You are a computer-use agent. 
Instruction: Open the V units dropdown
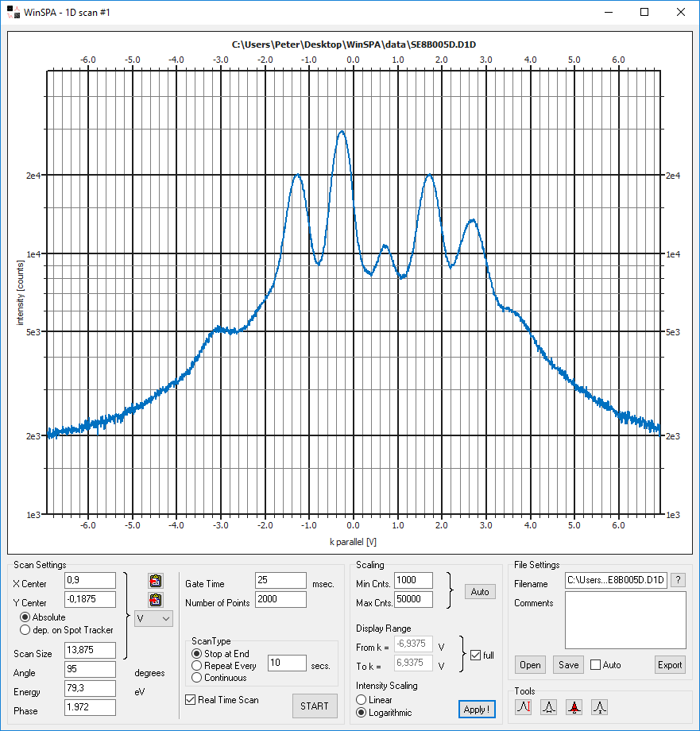[x=153, y=619]
